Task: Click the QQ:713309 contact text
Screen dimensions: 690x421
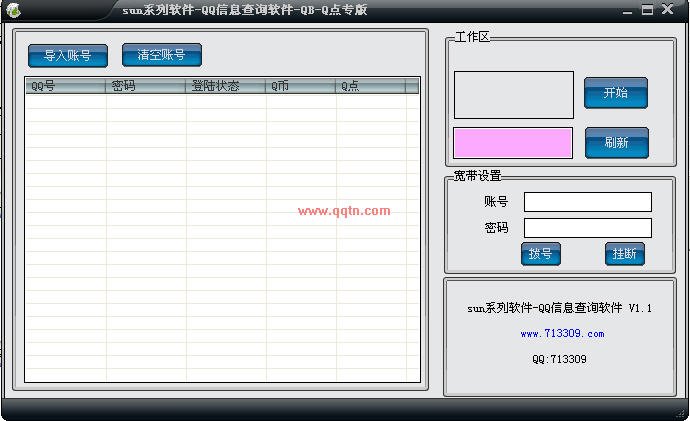Action: 559,359
